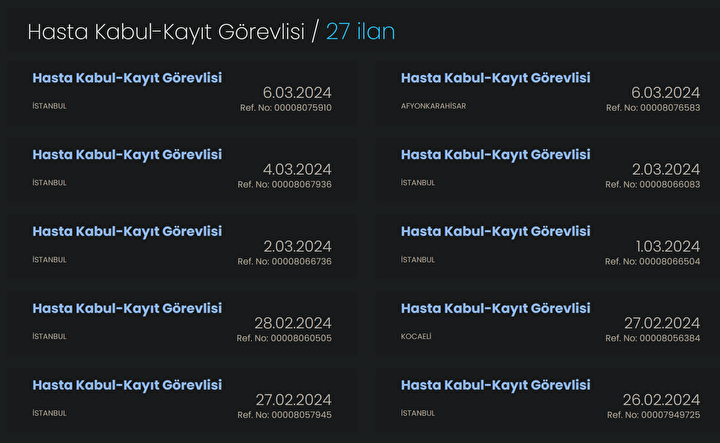The image size is (720, 443).
Task: Click the date 27.02.2024 on KOCAELİ card
Action: point(662,323)
